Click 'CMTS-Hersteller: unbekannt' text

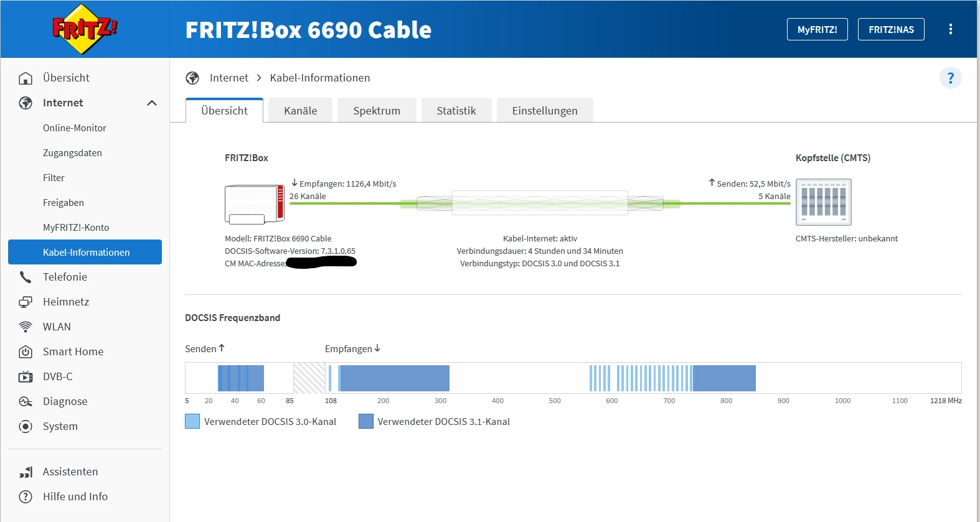(x=847, y=238)
